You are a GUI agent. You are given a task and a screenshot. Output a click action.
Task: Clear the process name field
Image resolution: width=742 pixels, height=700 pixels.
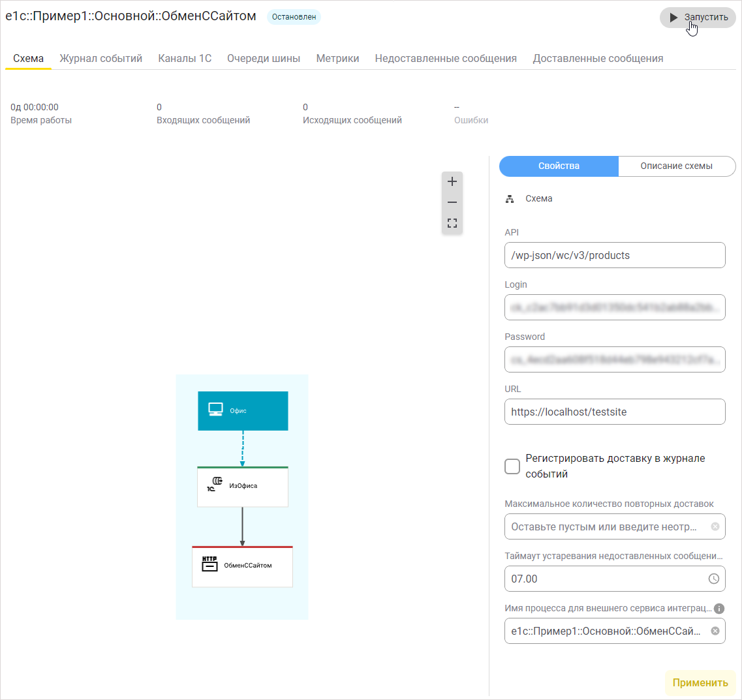[x=715, y=631]
